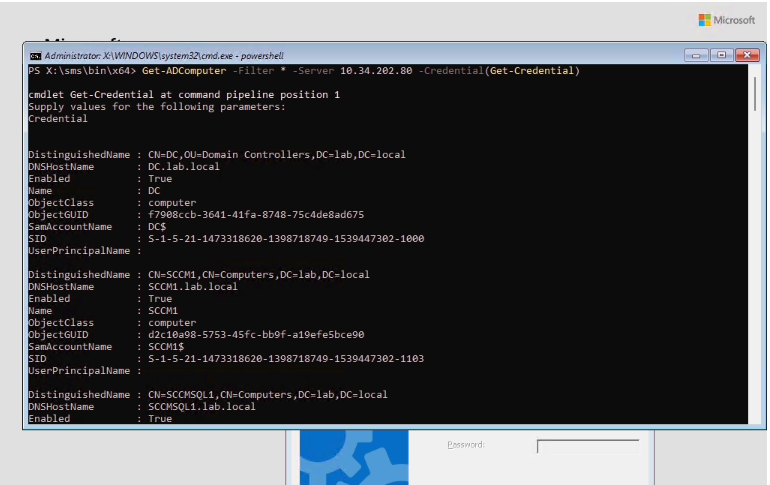The height and width of the screenshot is (485, 770).
Task: Click the SID ending in -1103
Action: tap(286, 359)
